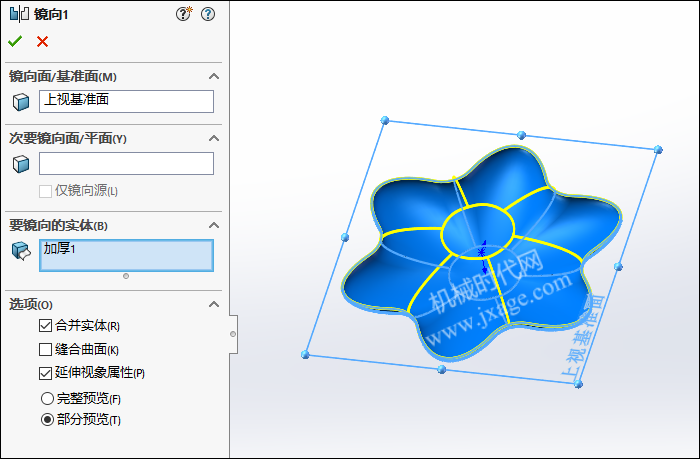Screen dimensions: 700x459
Task: Click the plane's left edge midpoint handle
Action: pyautogui.click(x=345, y=238)
